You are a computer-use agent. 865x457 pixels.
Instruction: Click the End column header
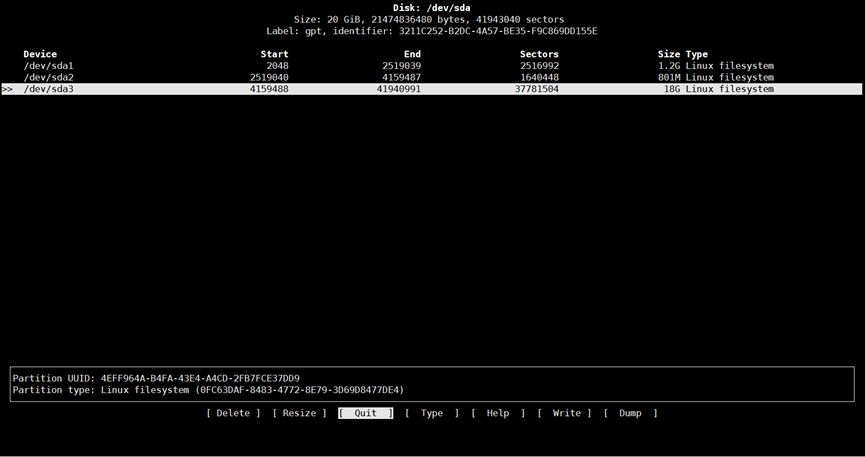(x=412, y=54)
